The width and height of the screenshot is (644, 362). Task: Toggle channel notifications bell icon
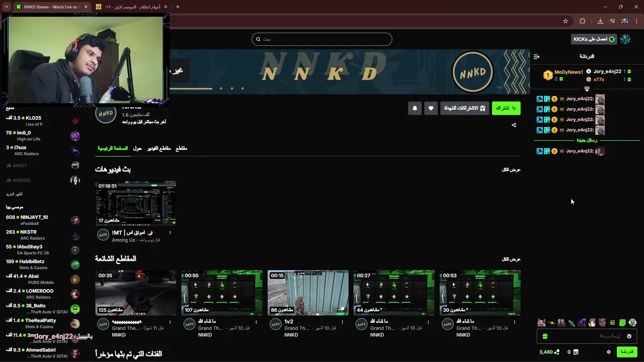pos(415,108)
